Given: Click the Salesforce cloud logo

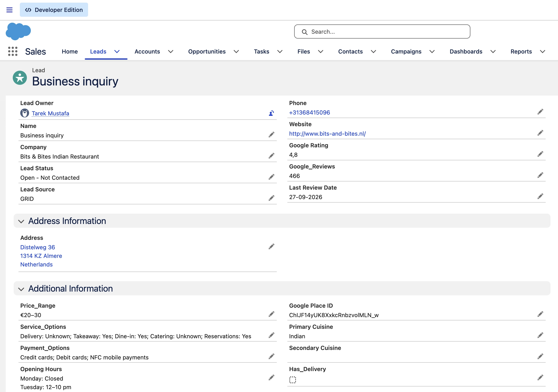Looking at the screenshot, I should tap(18, 31).
